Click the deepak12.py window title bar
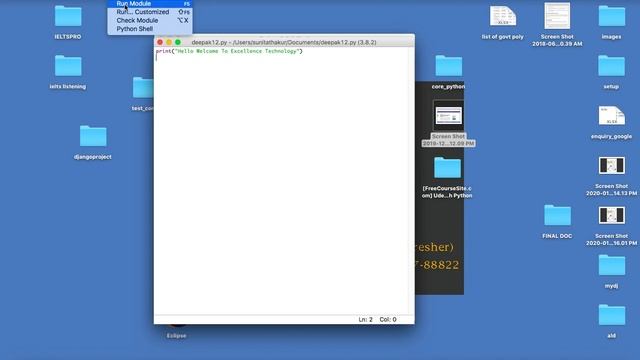 [x=284, y=42]
